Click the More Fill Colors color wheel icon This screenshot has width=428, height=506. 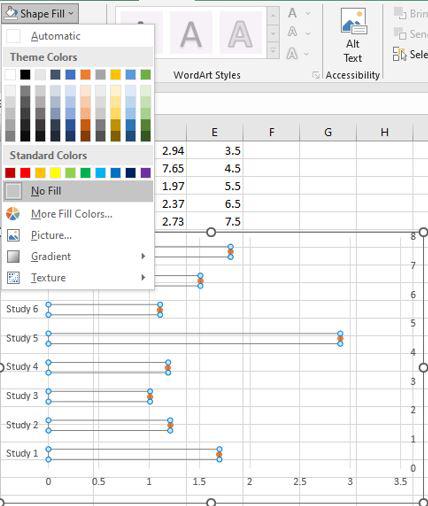click(x=13, y=214)
